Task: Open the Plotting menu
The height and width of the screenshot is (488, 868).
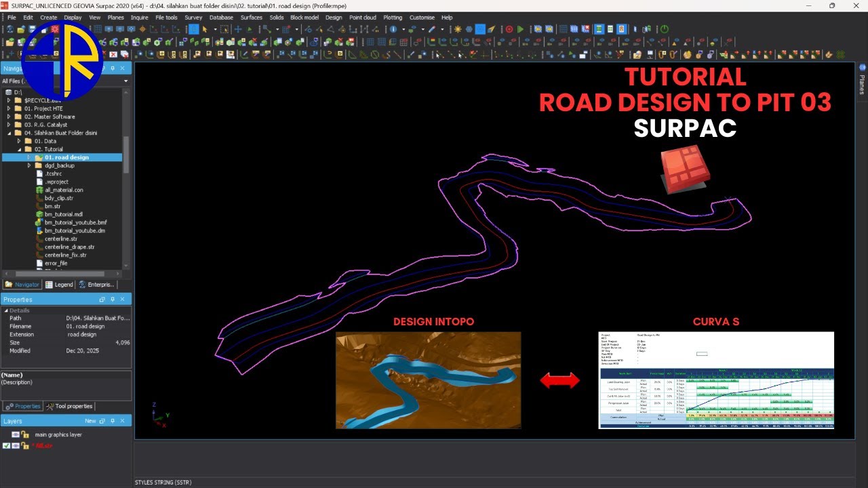Action: pyautogui.click(x=393, y=18)
